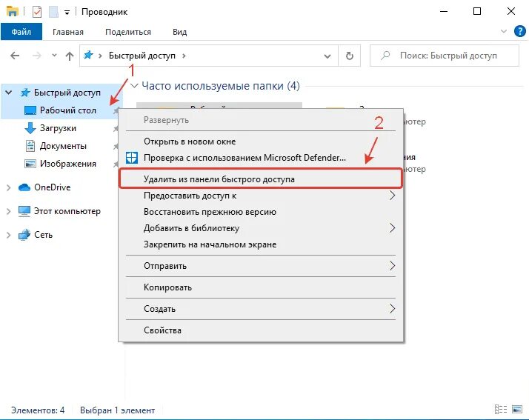Image resolution: width=529 pixels, height=420 pixels.
Task: Switch to details view via status bar icon
Action: (501, 410)
